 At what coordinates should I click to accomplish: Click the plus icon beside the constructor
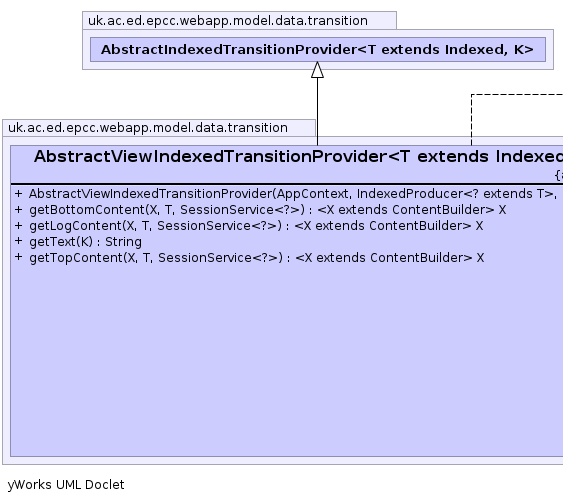point(19,194)
